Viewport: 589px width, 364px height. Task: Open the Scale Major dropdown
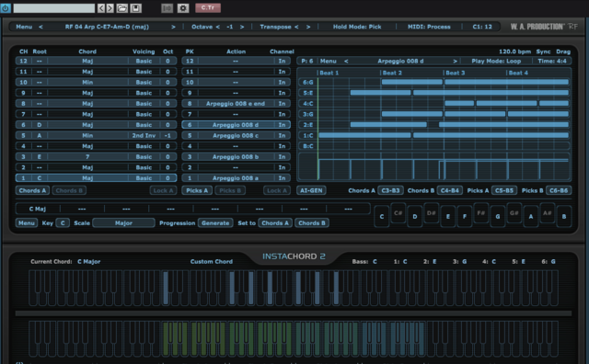[123, 222]
